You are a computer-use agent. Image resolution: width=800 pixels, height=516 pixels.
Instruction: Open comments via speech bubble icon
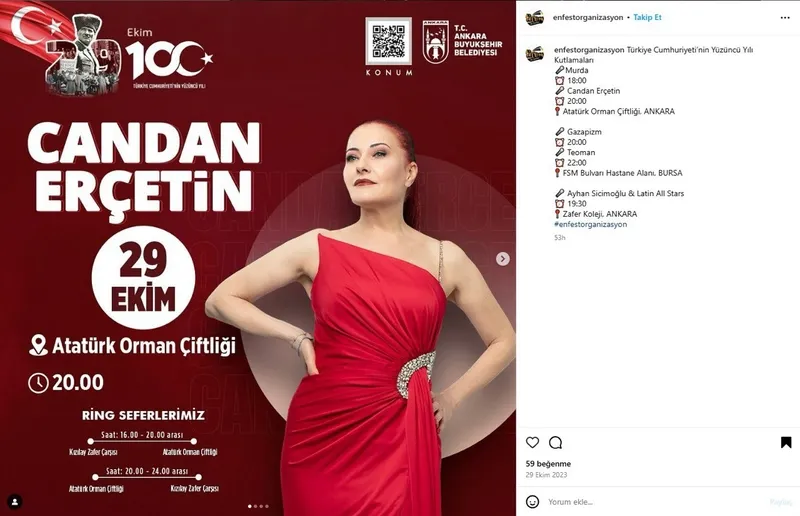555,443
